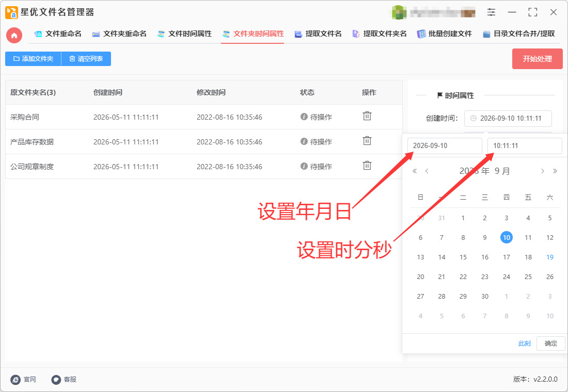Click the 此刻 link

point(524,343)
